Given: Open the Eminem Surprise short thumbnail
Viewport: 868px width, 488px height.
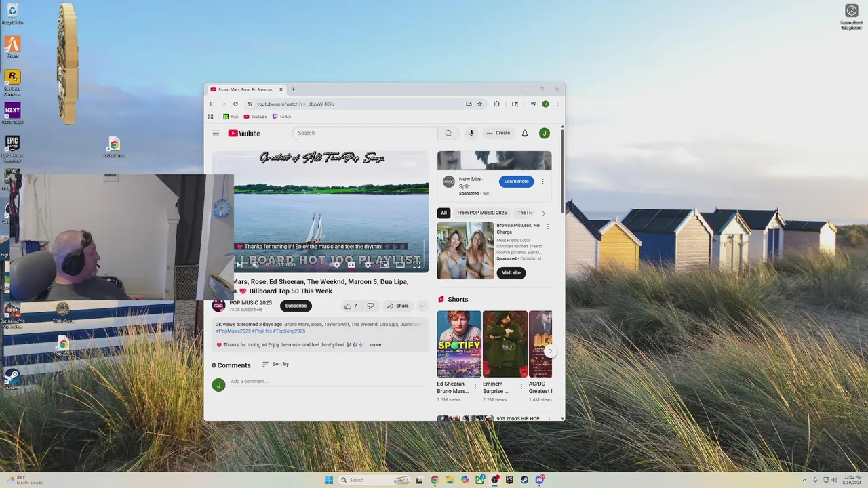Looking at the screenshot, I should 505,344.
